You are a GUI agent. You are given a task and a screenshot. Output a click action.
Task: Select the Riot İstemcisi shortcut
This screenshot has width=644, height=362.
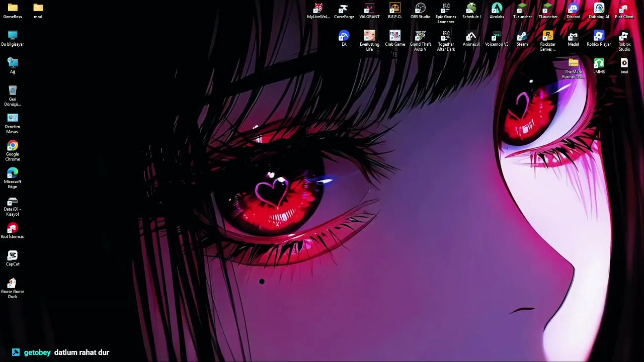13,231
